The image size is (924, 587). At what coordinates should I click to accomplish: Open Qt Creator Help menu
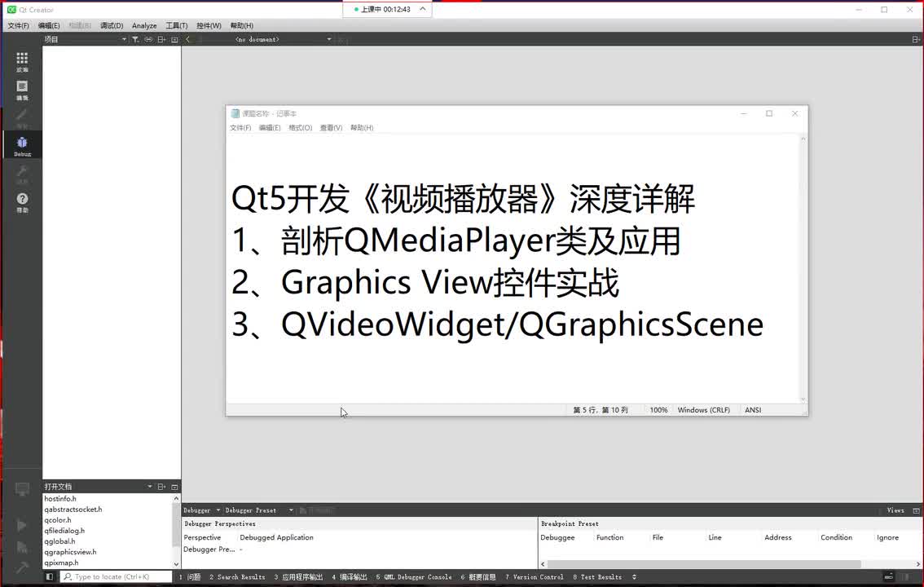coord(242,25)
